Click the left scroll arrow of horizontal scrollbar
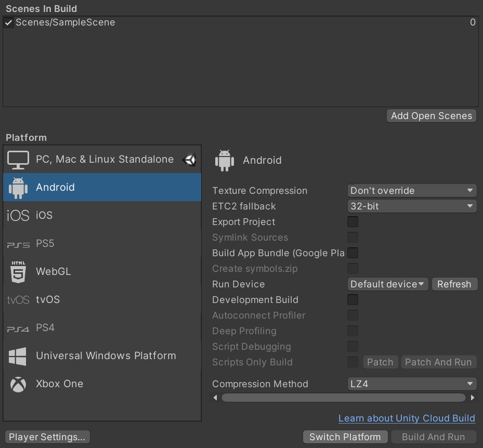483x448 pixels. pyautogui.click(x=215, y=398)
